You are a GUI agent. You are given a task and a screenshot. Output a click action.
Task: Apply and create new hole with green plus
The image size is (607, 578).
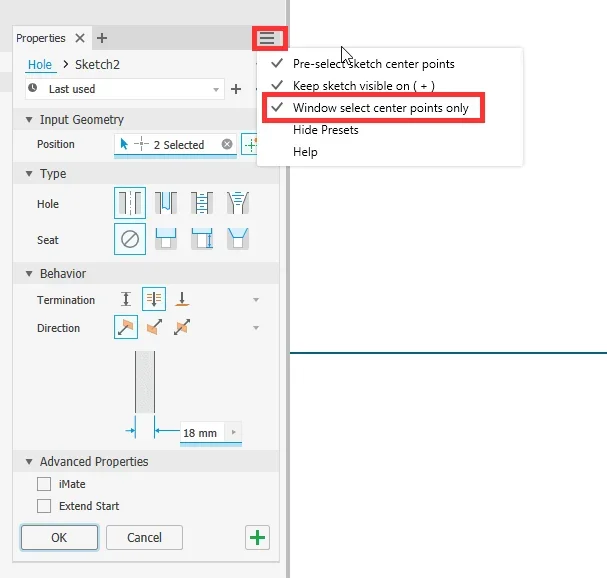tap(257, 537)
